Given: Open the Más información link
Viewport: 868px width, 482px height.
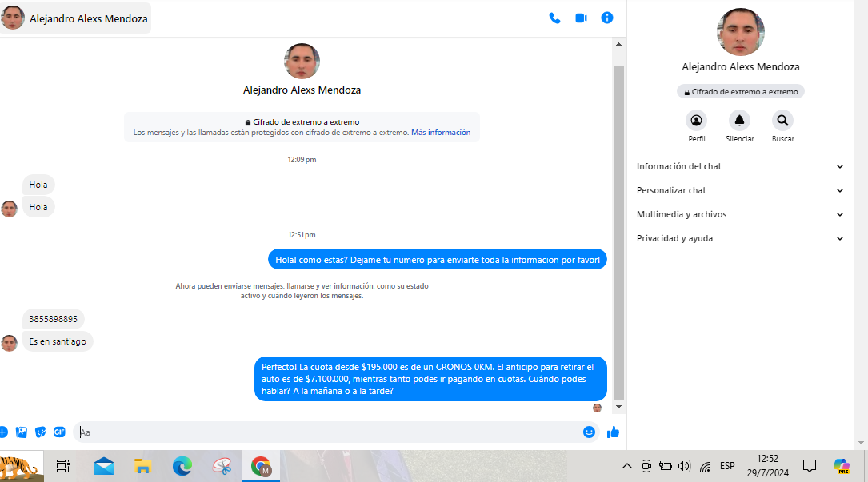Looking at the screenshot, I should [441, 133].
